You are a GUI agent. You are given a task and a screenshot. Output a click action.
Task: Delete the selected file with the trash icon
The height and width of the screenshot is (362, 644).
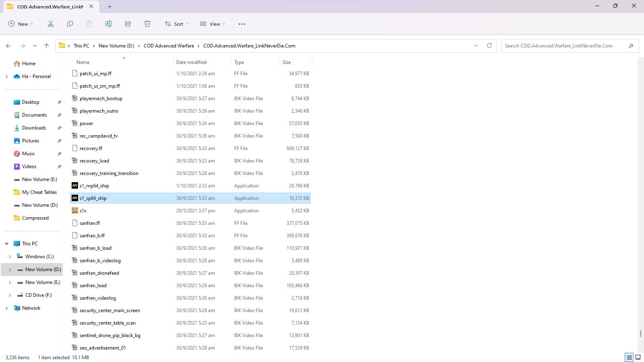pos(147,24)
